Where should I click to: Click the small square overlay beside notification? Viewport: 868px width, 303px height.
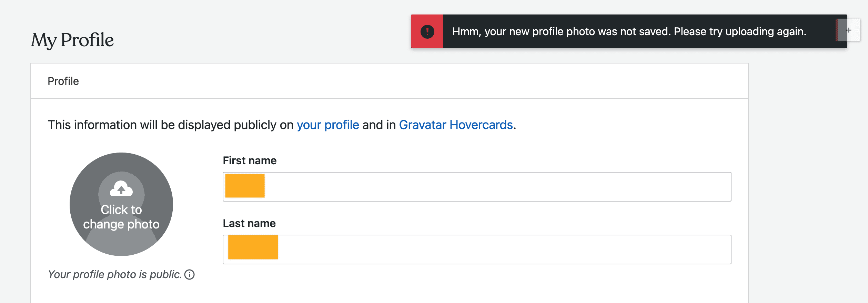click(848, 30)
